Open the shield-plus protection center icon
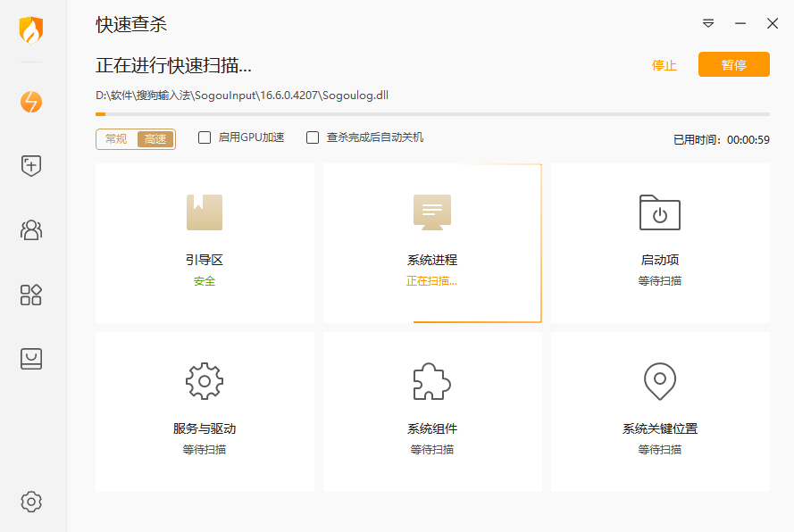 pos(31,165)
